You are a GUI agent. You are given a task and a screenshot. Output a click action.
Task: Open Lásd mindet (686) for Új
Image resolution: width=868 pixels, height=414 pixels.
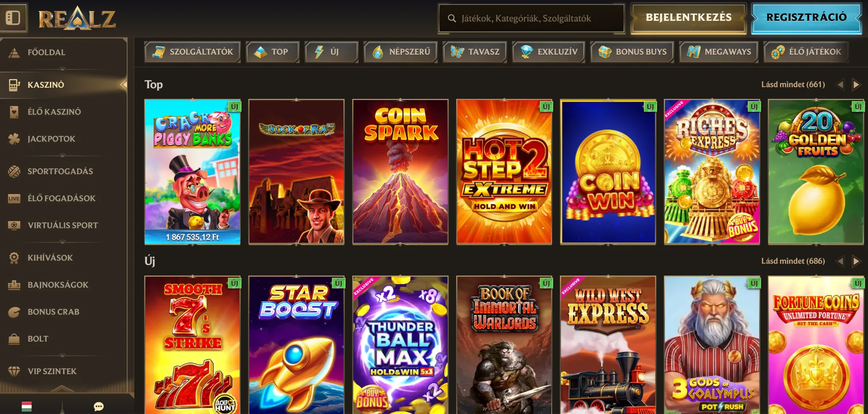pyautogui.click(x=793, y=261)
